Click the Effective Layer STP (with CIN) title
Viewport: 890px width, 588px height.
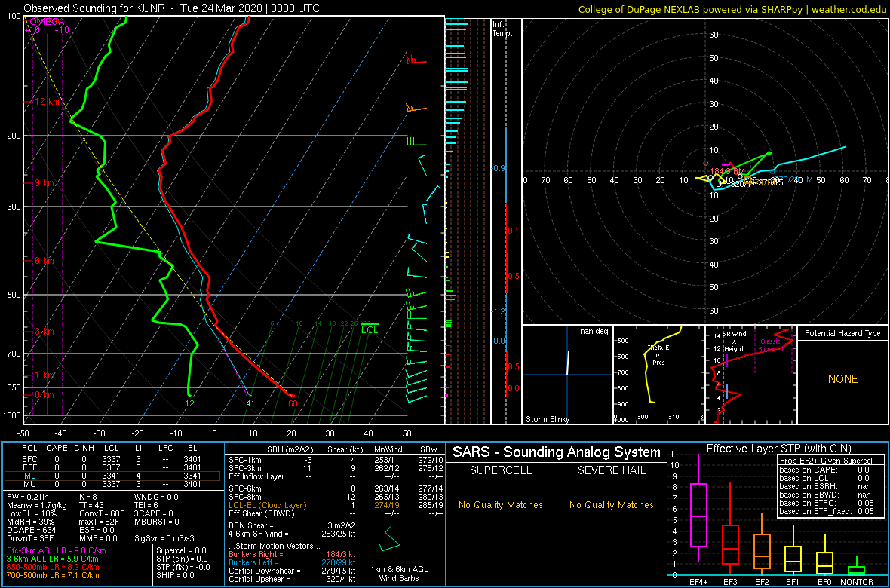(x=778, y=449)
